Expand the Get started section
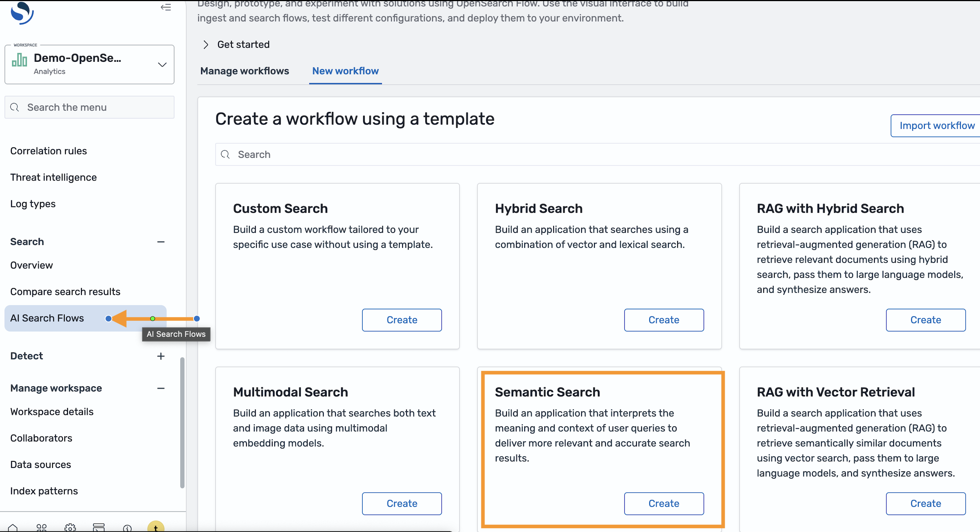Image resolution: width=980 pixels, height=532 pixels. tap(206, 45)
